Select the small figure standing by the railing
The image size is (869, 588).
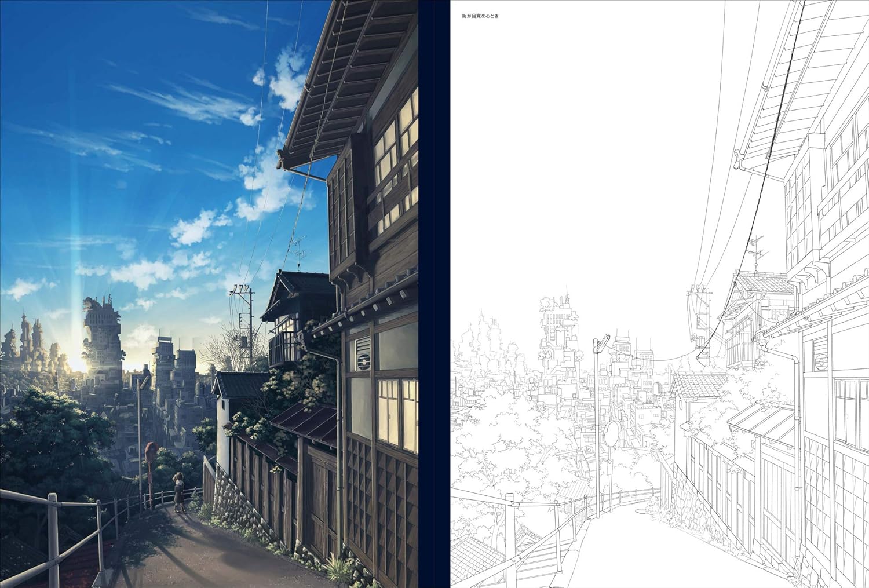180,492
